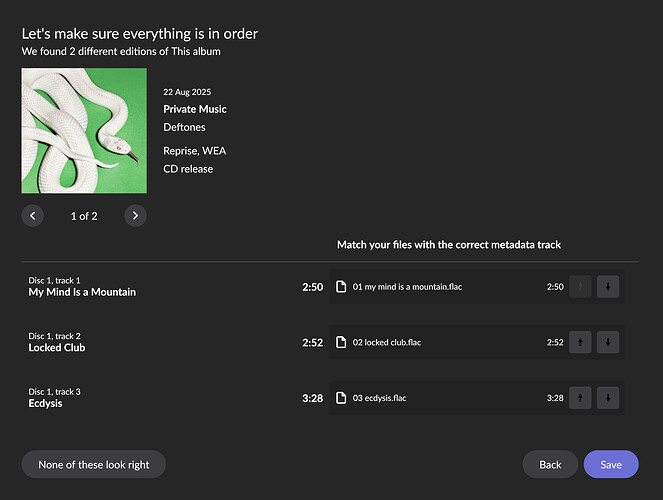Click the Back button

pyautogui.click(x=550, y=464)
